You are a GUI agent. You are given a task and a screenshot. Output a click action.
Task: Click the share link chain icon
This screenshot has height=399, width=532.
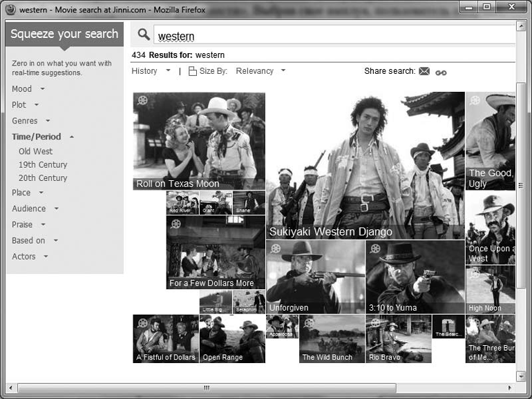441,72
